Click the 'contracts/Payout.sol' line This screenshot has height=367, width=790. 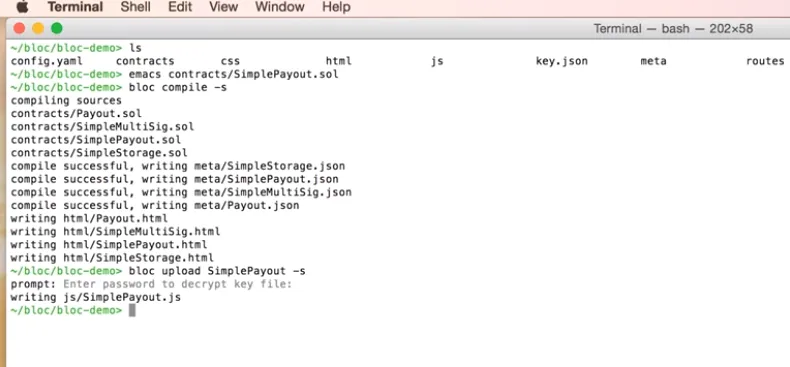(76, 114)
